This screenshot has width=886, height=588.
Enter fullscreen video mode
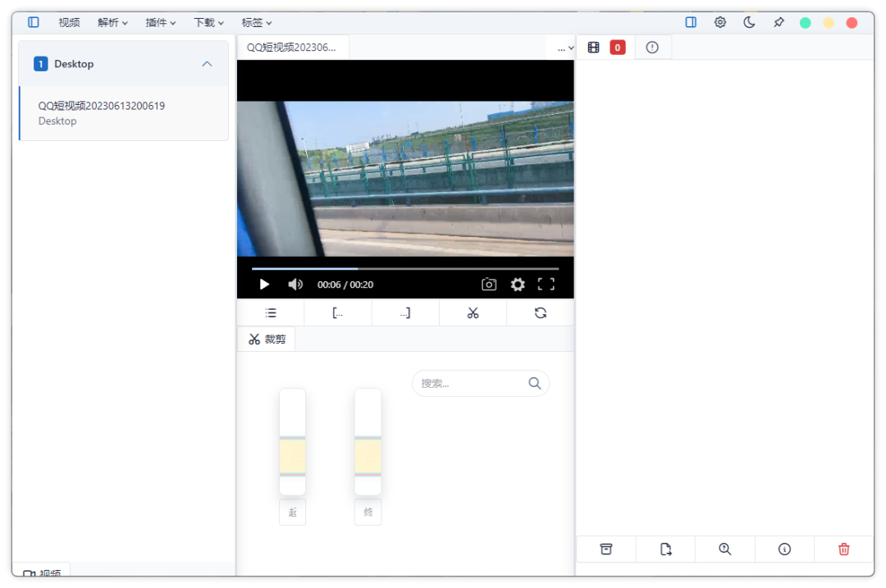pyautogui.click(x=546, y=285)
